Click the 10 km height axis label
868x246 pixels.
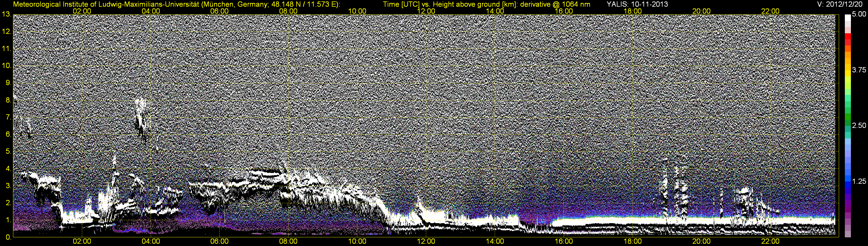click(x=6, y=66)
